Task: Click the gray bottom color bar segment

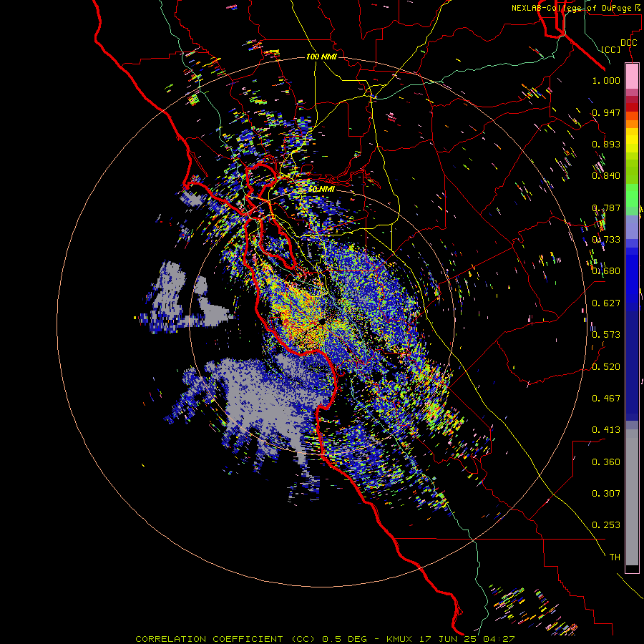Action: click(632, 497)
